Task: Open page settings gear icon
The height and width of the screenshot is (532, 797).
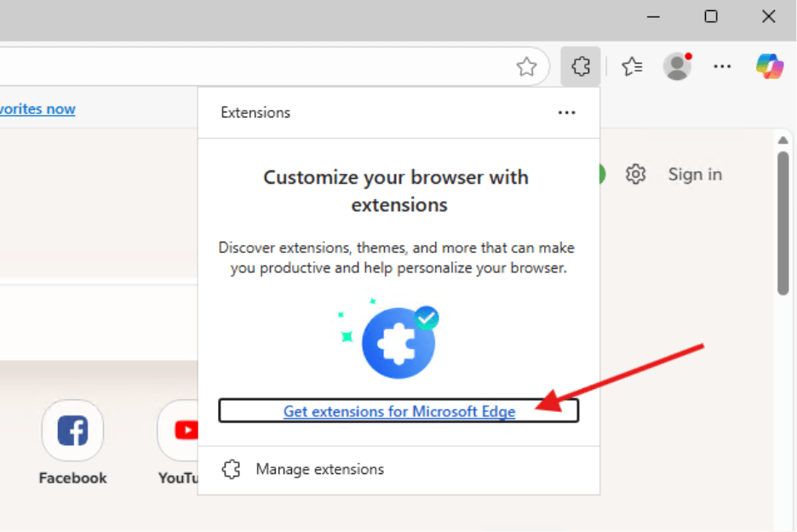Action: click(635, 174)
